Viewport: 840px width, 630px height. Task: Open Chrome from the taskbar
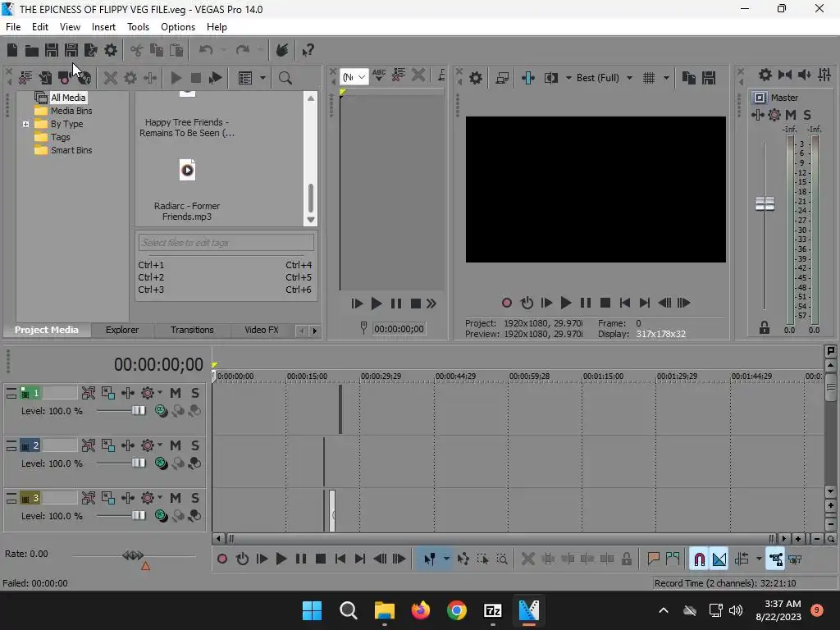(456, 610)
